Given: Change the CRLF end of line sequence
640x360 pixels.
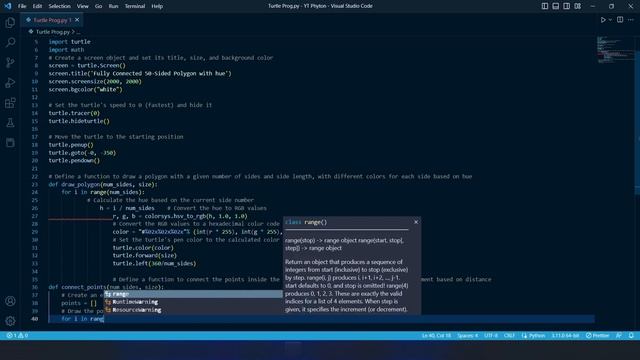Looking at the screenshot, I should 509,336.
